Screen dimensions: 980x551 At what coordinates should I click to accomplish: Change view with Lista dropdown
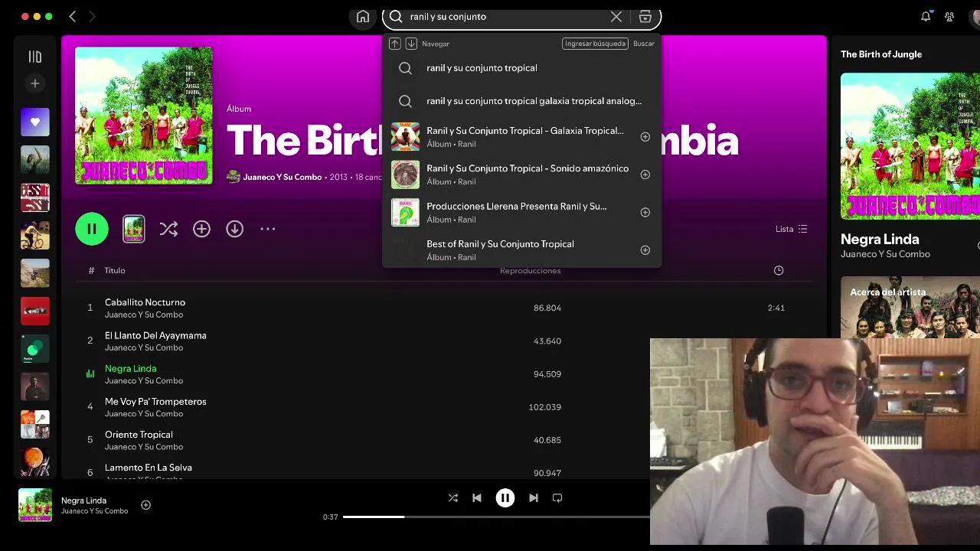pyautogui.click(x=791, y=229)
